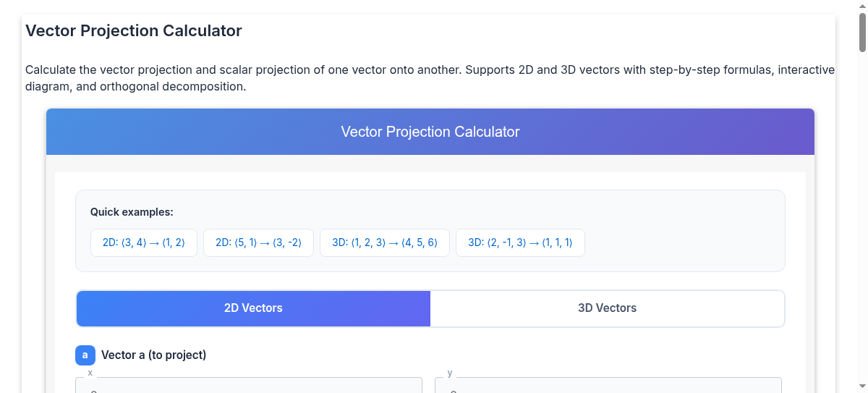868x393 pixels.
Task: Click the 'Quick examples:' label
Action: [x=132, y=212]
